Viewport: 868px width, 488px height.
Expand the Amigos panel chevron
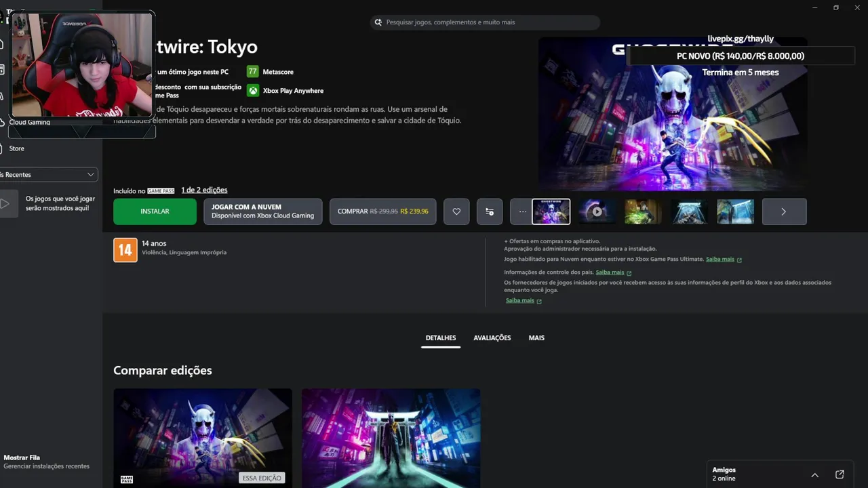(x=815, y=474)
